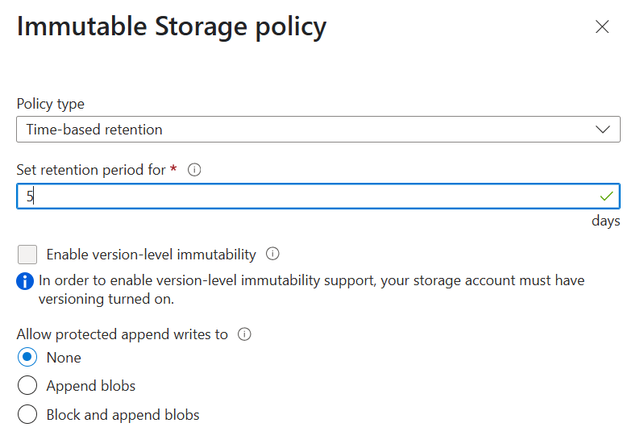Click info icon next to append writes
The height and width of the screenshot is (443, 640).
(244, 334)
